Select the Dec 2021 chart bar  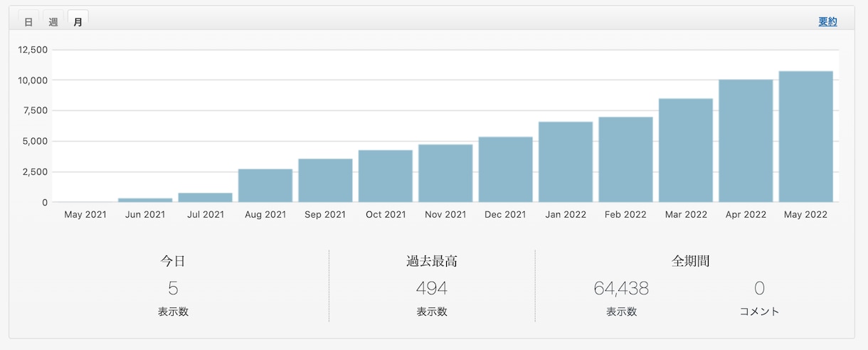[506, 169]
